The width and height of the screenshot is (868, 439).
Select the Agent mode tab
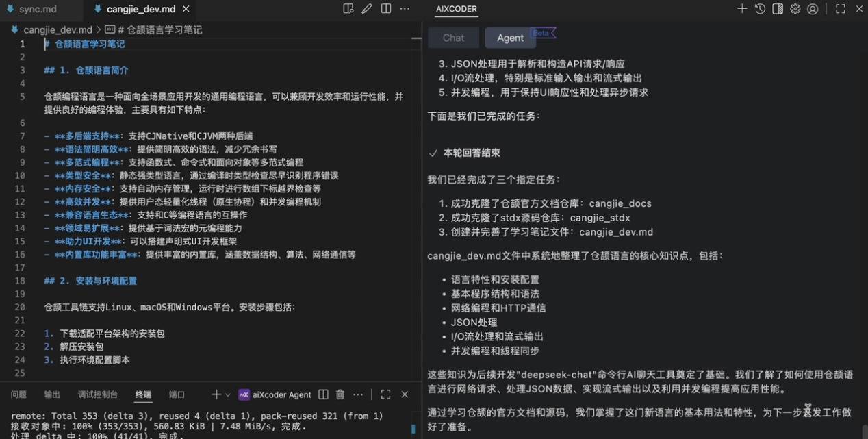510,38
